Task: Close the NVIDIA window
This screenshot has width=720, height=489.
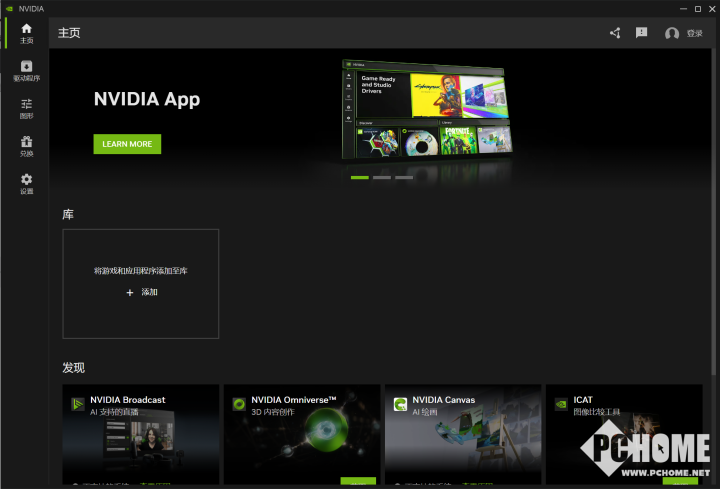Action: tap(712, 9)
